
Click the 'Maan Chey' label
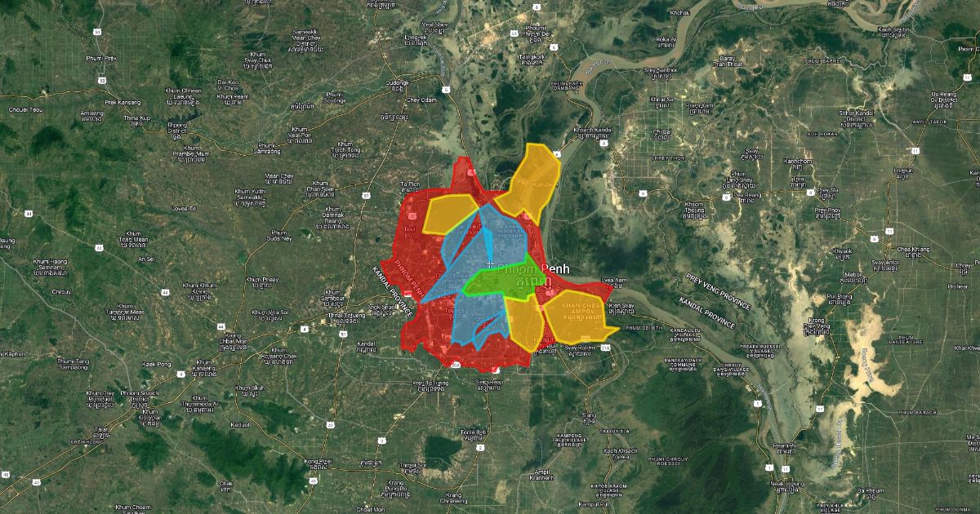[x=280, y=175]
